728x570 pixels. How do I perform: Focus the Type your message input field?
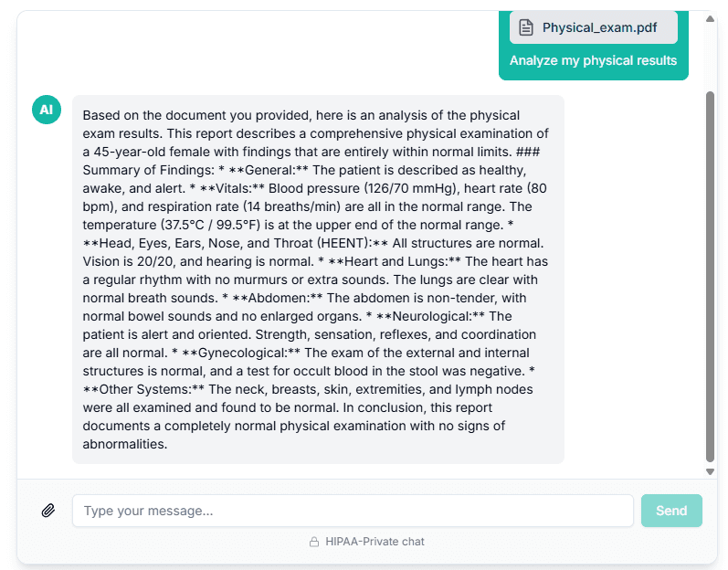click(x=353, y=511)
